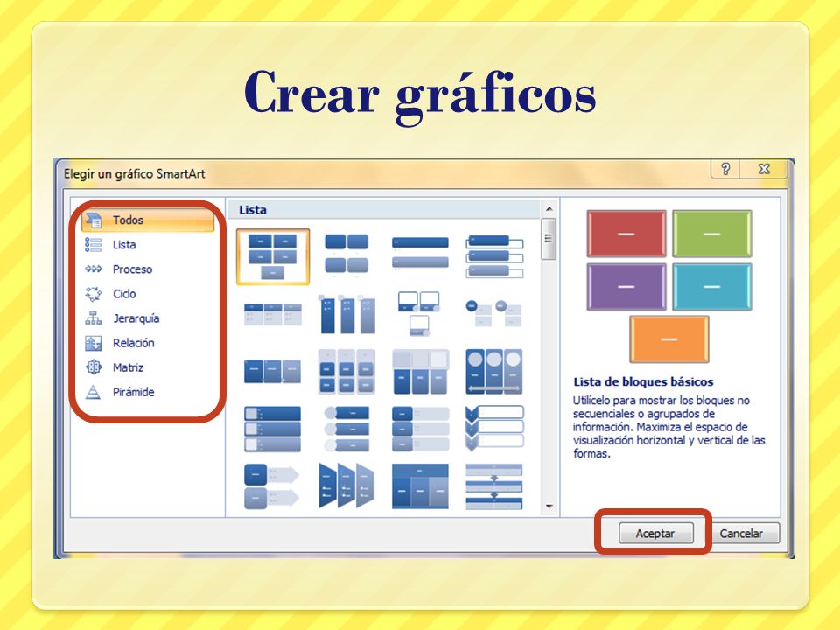Open help via the question mark button
Screen dimensions: 840x630
(725, 169)
